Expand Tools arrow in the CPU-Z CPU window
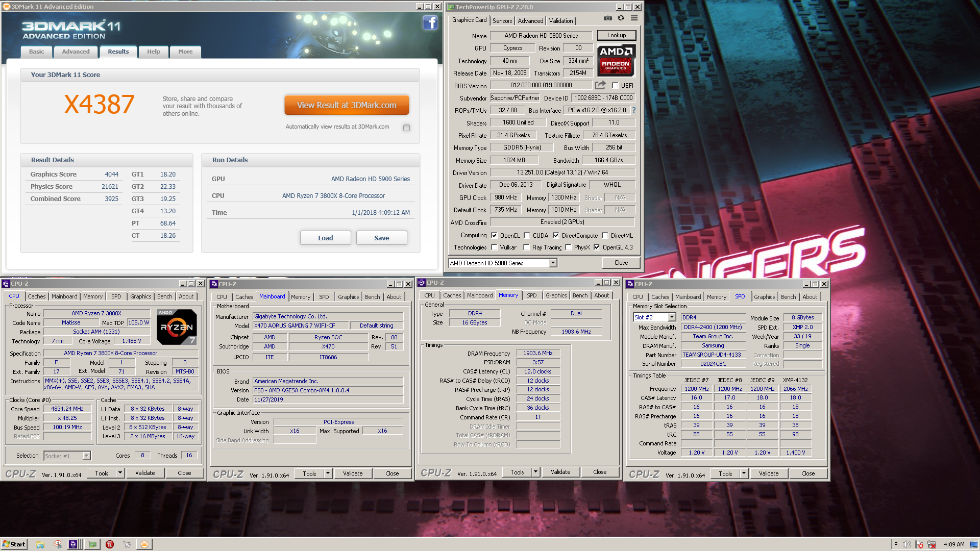Screen dimensions: 980x551 [x=120, y=473]
